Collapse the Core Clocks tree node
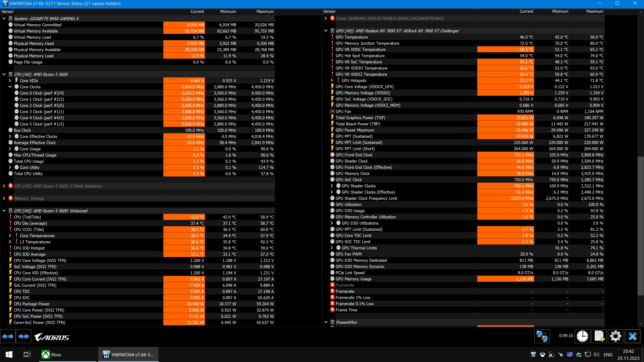This screenshot has width=644, height=362. [x=10, y=87]
